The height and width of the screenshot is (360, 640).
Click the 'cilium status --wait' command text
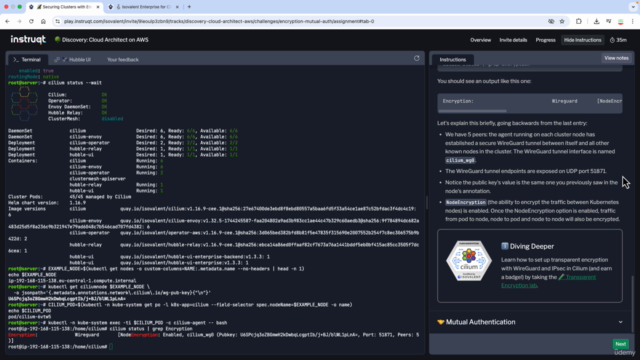point(75,83)
